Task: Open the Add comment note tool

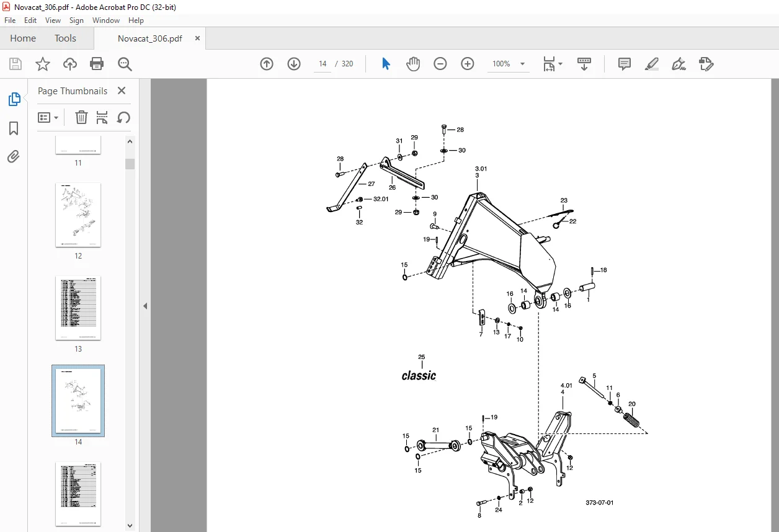Action: click(625, 64)
